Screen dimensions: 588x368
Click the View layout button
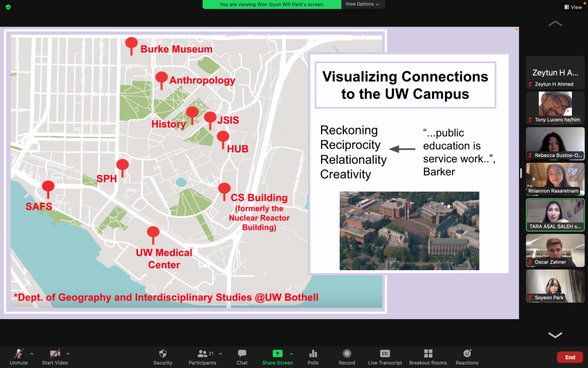pos(574,7)
